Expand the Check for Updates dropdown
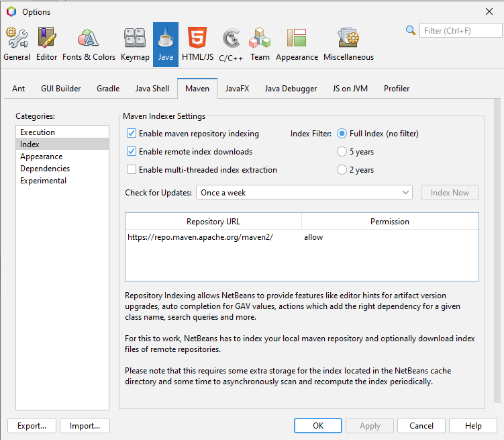The image size is (504, 440). pyautogui.click(x=305, y=193)
